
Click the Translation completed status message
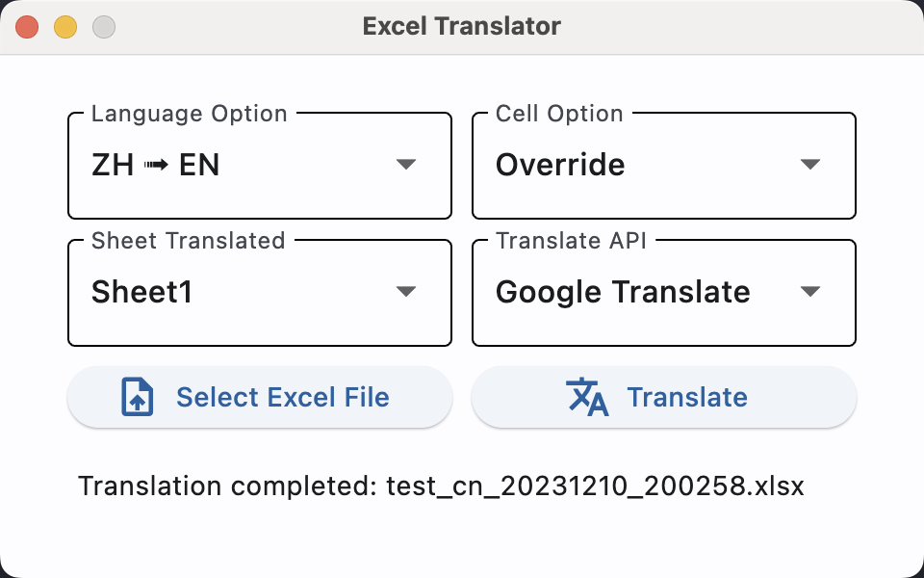441,486
